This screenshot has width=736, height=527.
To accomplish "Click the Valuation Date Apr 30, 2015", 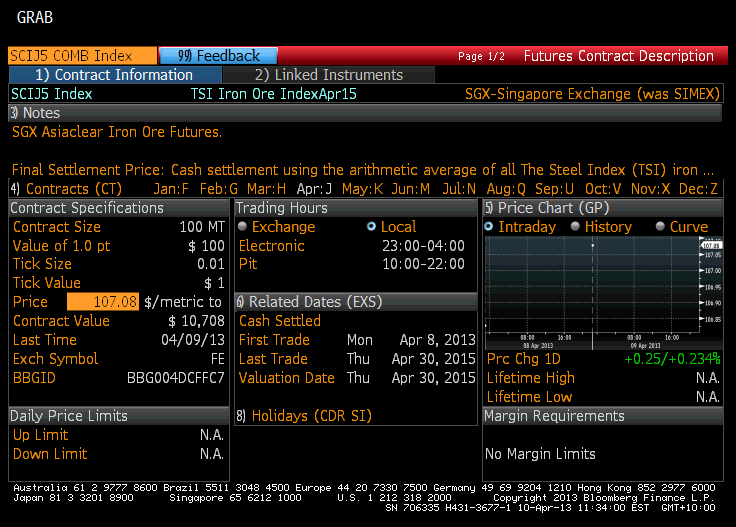I will [434, 378].
